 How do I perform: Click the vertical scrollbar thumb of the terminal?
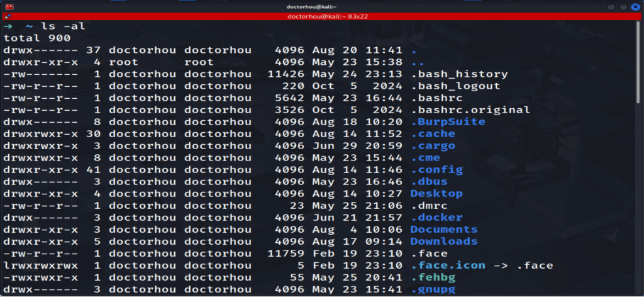638,62
